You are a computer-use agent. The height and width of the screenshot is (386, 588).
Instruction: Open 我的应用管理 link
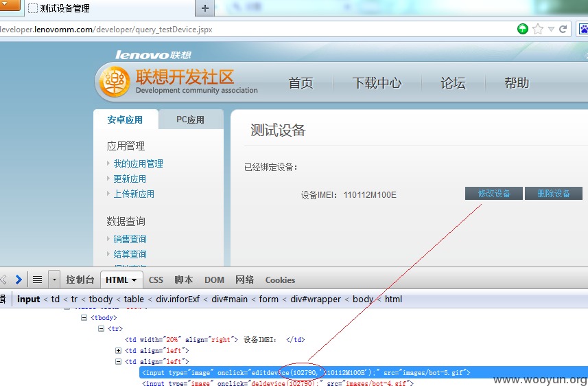point(139,163)
